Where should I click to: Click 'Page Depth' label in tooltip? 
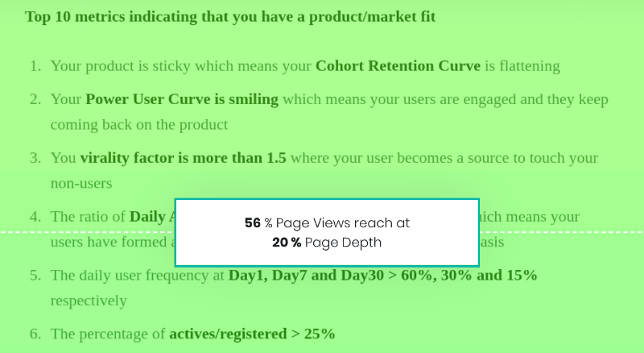coord(344,243)
